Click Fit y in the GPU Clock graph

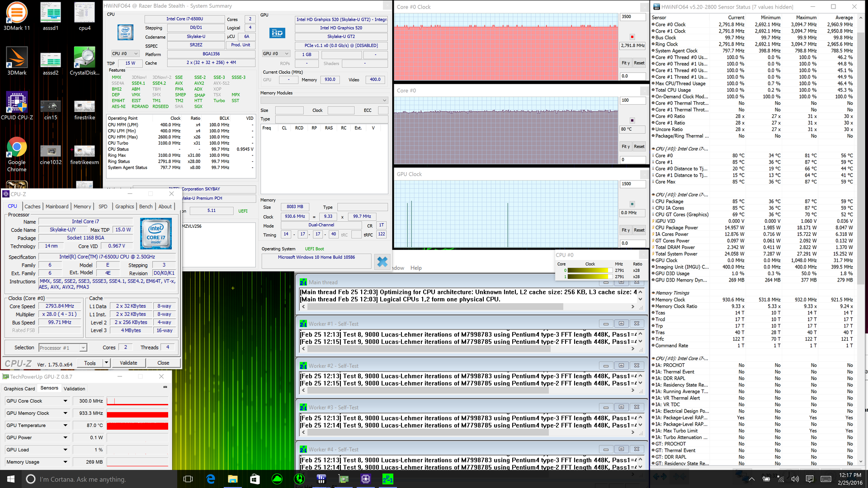click(x=625, y=230)
